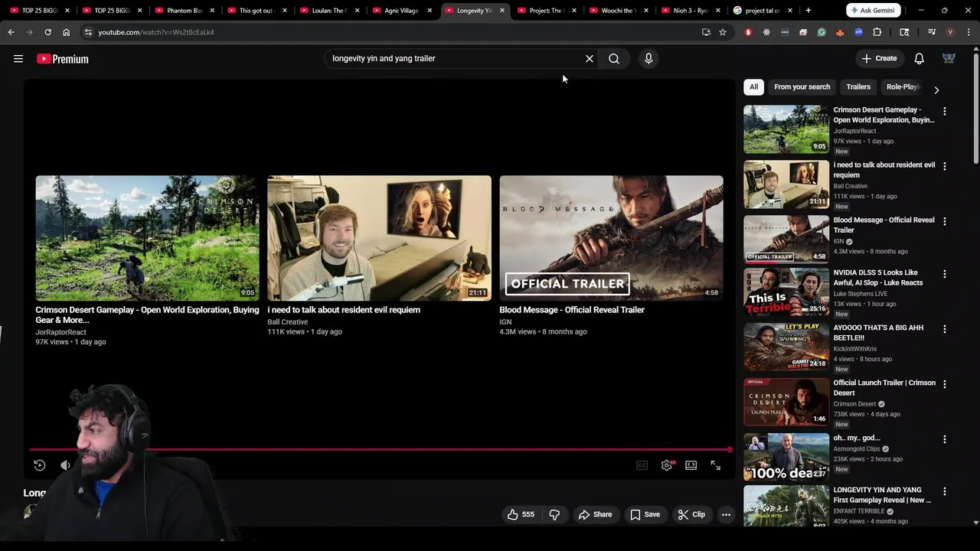Click browser back arrow
Image resolution: width=980 pixels, height=551 pixels.
pyautogui.click(x=11, y=32)
